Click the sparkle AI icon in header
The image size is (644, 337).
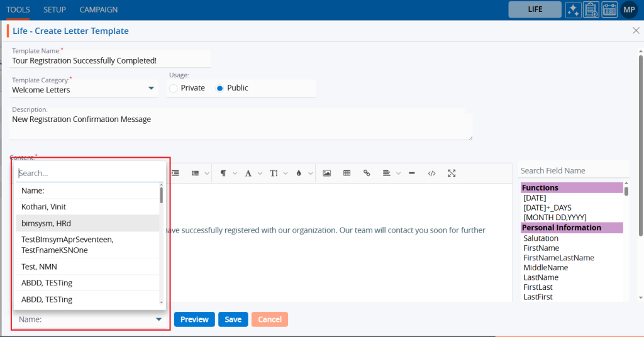[573, 10]
